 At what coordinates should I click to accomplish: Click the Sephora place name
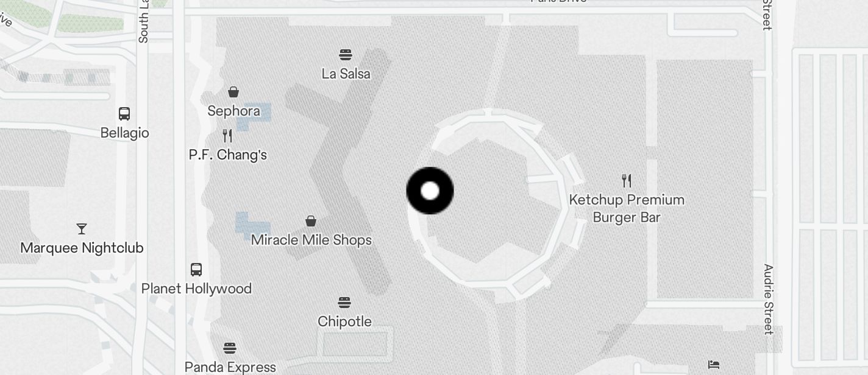234,111
